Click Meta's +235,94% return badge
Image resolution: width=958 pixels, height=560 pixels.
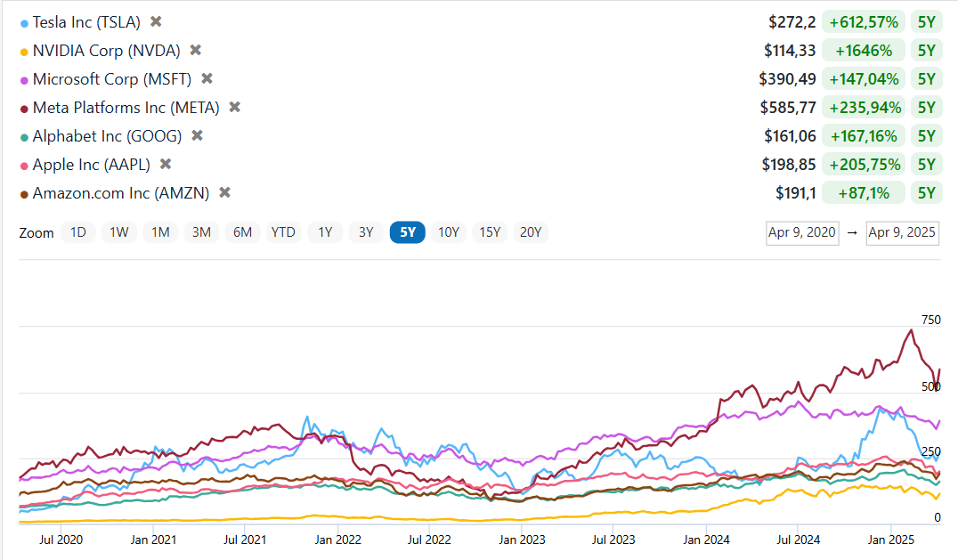click(x=864, y=108)
